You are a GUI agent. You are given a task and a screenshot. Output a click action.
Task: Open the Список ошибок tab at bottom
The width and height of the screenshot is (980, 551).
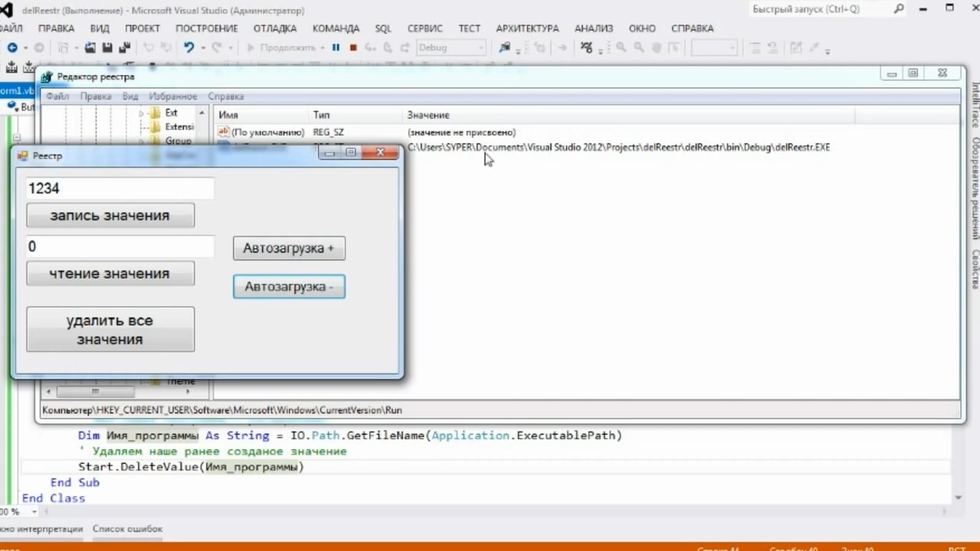pos(128,529)
